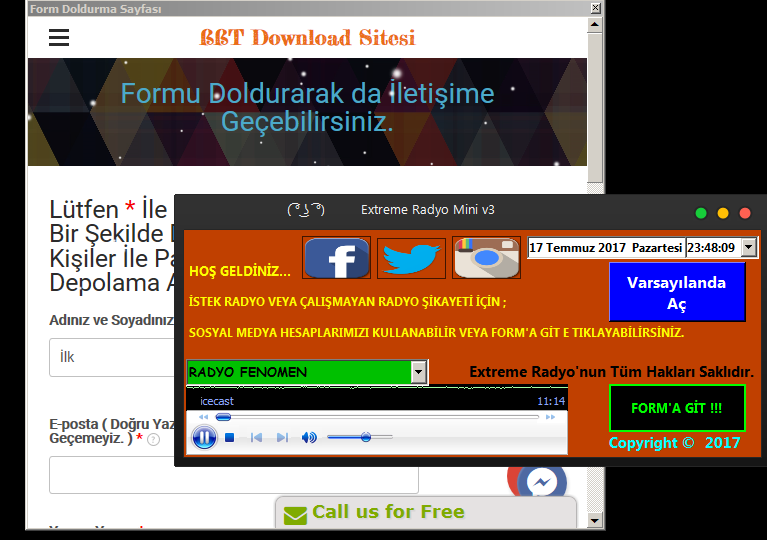767x540 pixels.
Task: Open the hamburger menu on BBT site
Action: click(x=59, y=37)
